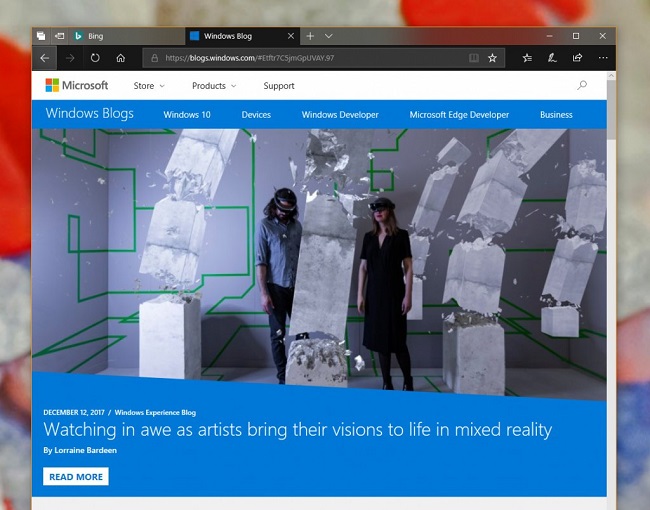This screenshot has height=510, width=650.
Task: Open the mixed reality article headline
Action: (x=297, y=430)
